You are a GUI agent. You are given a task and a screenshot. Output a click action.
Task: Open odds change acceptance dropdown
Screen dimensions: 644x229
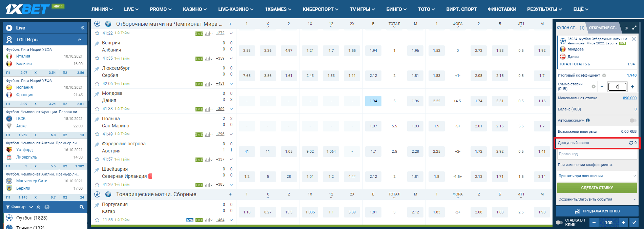[x=597, y=176]
